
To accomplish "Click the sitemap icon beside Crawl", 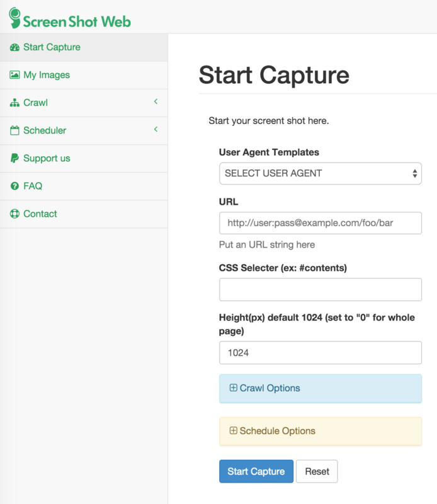I will coord(14,103).
